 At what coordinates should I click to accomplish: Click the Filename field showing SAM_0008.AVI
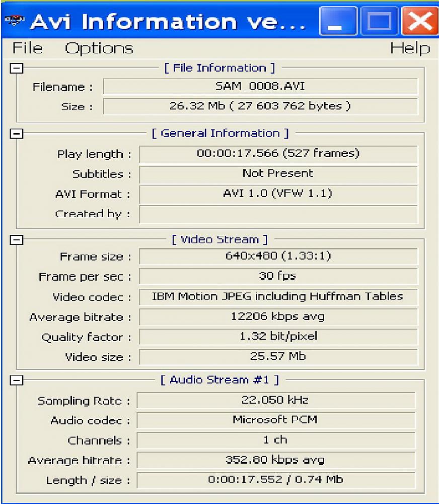[x=260, y=86]
